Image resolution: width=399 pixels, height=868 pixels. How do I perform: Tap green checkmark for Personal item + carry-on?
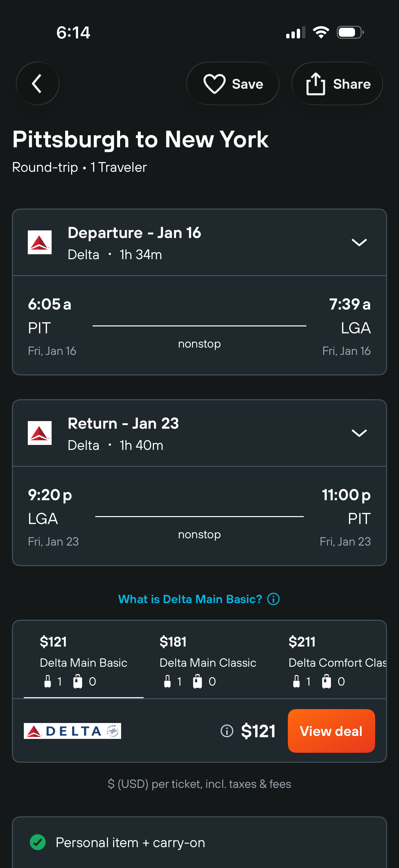[38, 842]
